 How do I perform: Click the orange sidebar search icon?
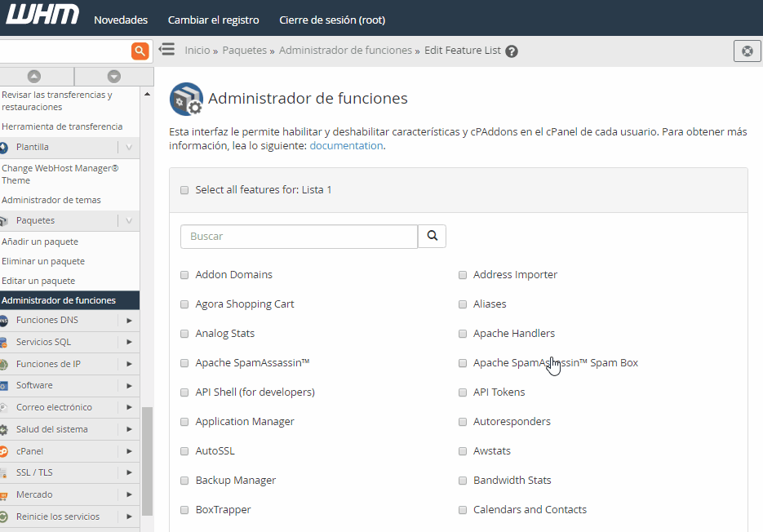140,51
